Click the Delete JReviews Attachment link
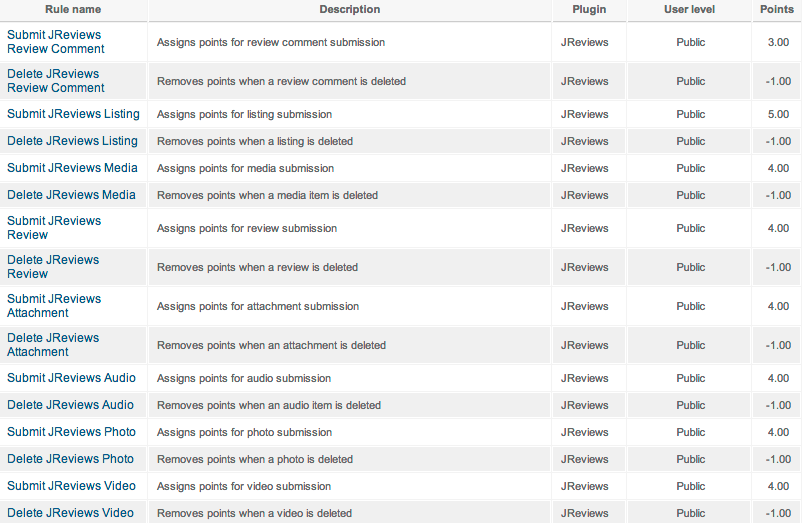 click(x=53, y=345)
